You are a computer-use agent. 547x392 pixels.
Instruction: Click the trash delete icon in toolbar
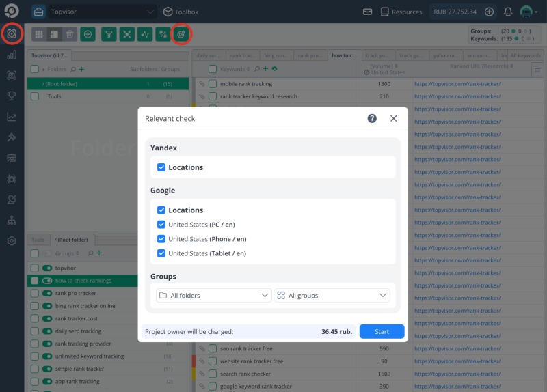(70, 33)
